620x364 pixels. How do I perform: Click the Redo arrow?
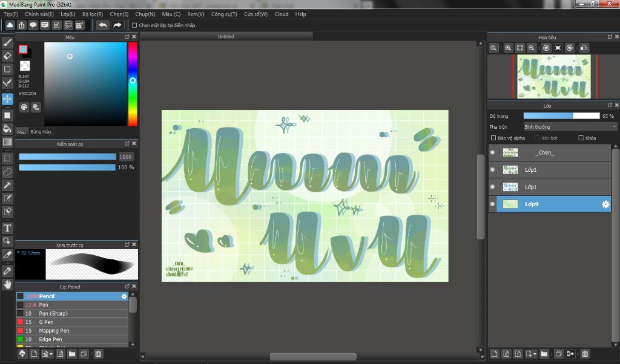(117, 25)
